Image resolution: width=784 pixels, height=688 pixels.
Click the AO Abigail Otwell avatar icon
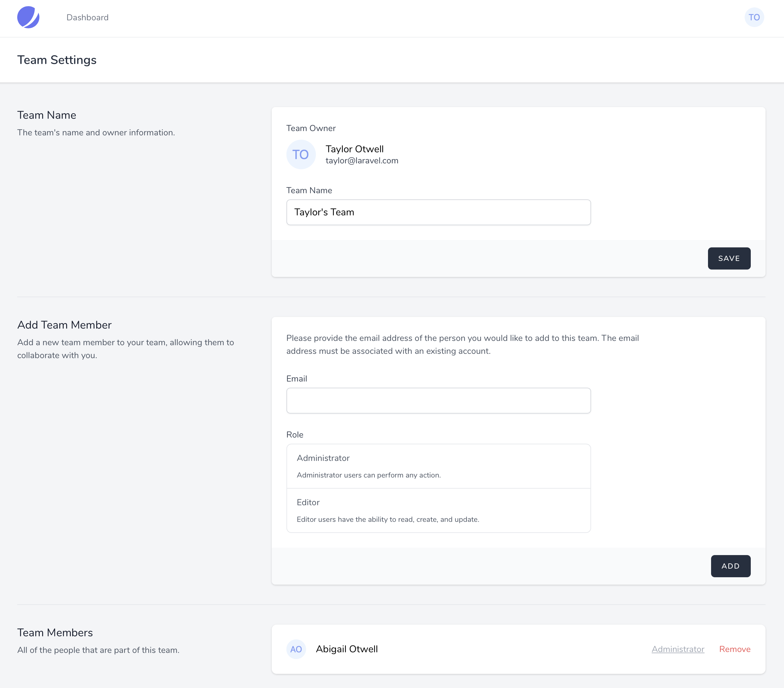click(x=297, y=649)
